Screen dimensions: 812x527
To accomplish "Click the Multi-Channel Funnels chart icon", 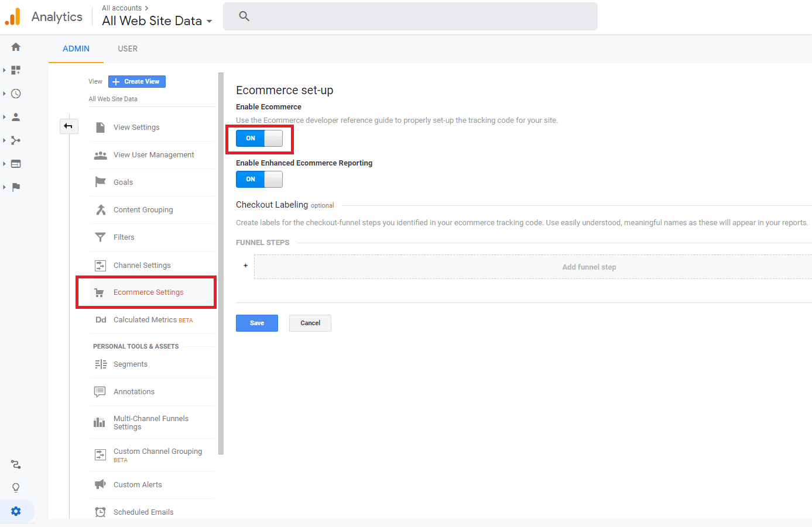I will pyautogui.click(x=100, y=422).
